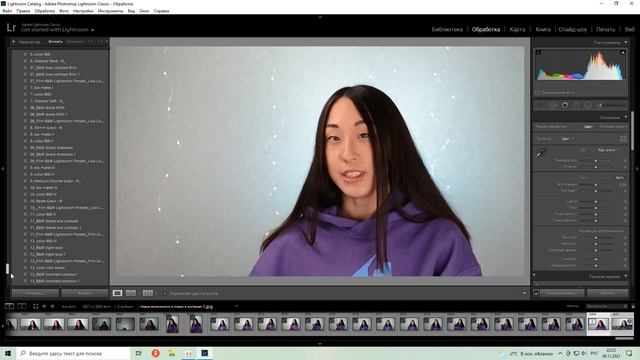Set treatment to Цвет
Viewport: 640px width, 360px height.
click(x=588, y=127)
